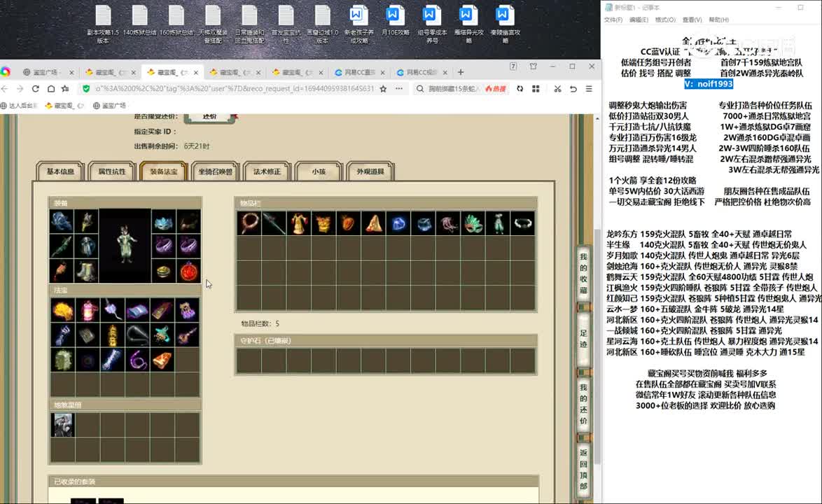Click the scissors screenshot icon in browser toolbar
822x504 pixels.
557,89
